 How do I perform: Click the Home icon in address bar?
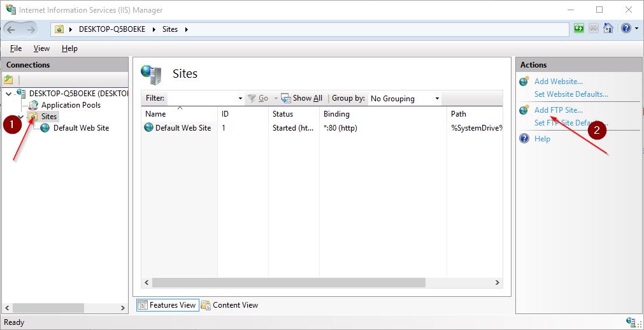click(x=608, y=29)
